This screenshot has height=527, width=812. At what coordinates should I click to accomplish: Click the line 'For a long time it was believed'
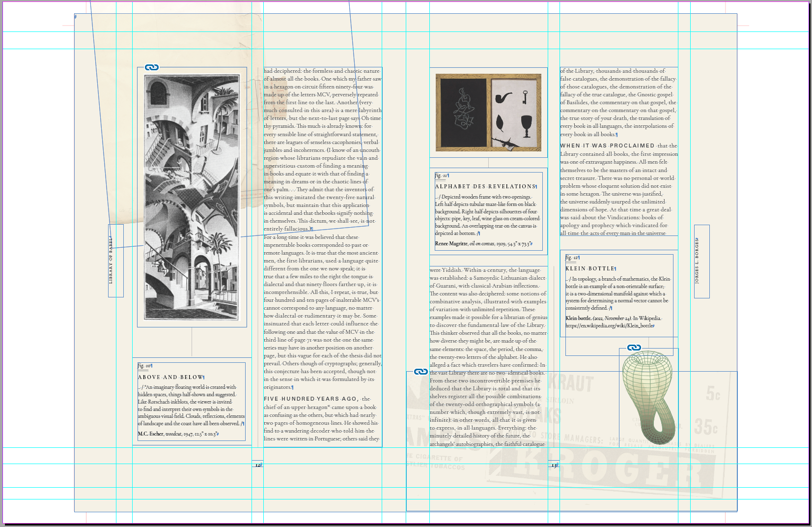[x=311, y=237]
